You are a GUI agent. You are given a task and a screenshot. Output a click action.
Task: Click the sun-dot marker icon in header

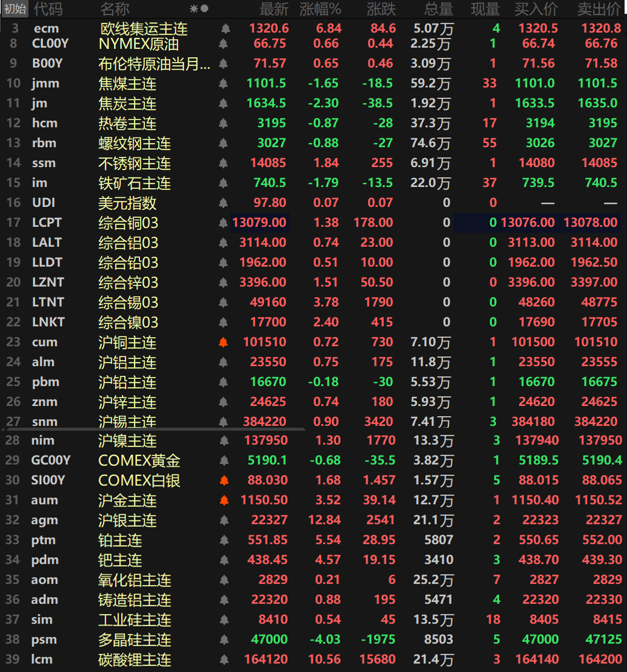pos(199,8)
